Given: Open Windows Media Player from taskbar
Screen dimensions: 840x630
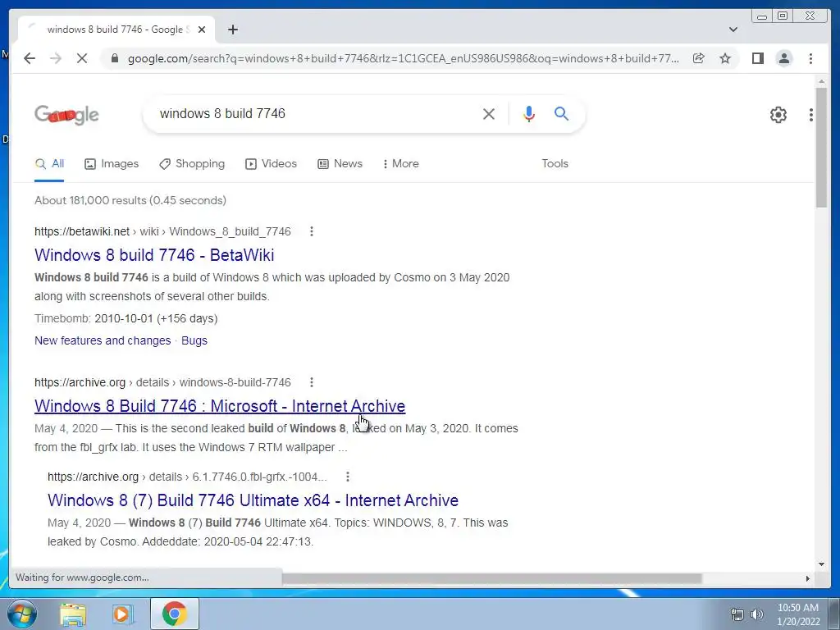Looking at the screenshot, I should click(123, 614).
